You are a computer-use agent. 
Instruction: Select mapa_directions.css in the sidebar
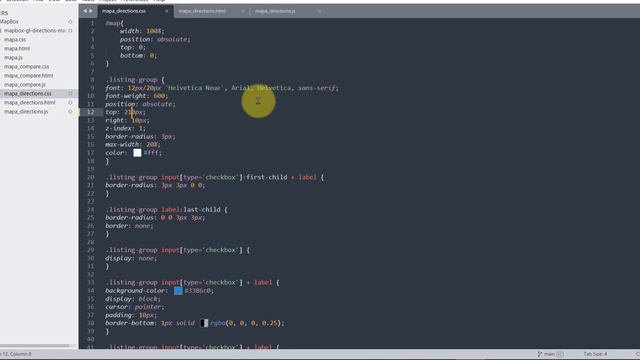(28, 93)
